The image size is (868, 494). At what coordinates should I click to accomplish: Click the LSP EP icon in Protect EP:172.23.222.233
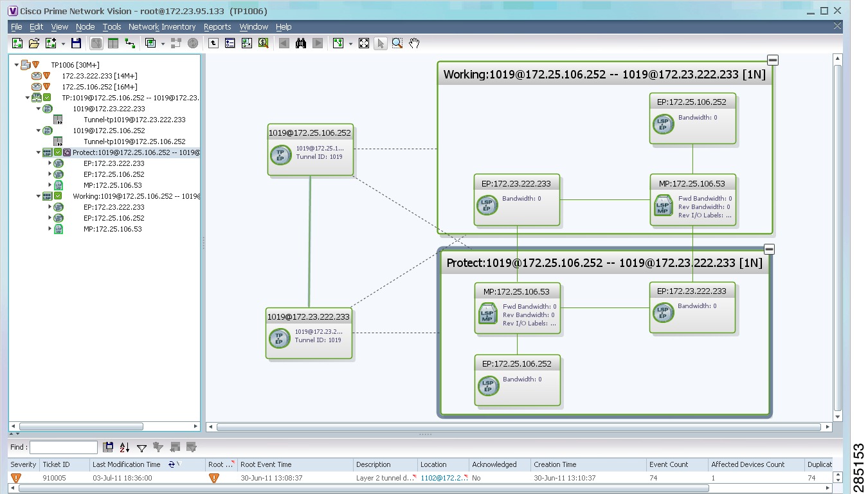pyautogui.click(x=663, y=313)
